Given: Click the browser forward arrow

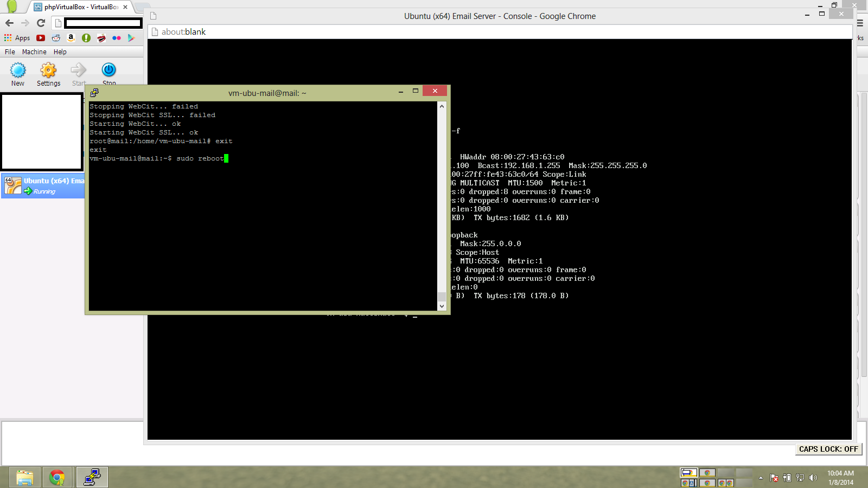Looking at the screenshot, I should (x=25, y=23).
